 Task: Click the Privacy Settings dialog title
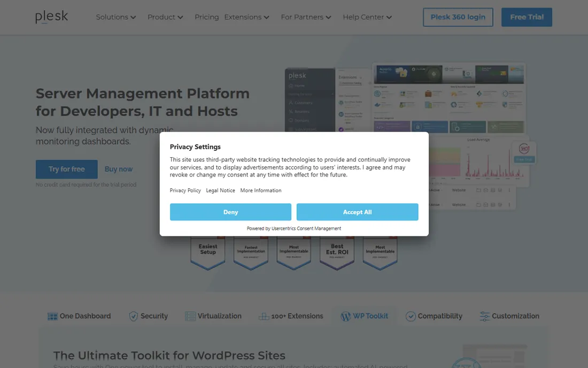[x=195, y=147]
